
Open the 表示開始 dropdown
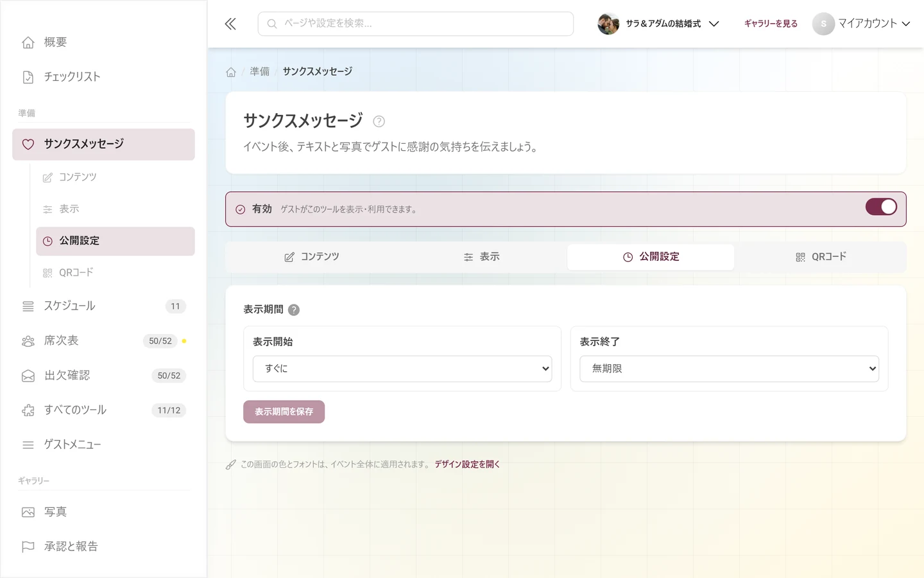[x=402, y=369]
